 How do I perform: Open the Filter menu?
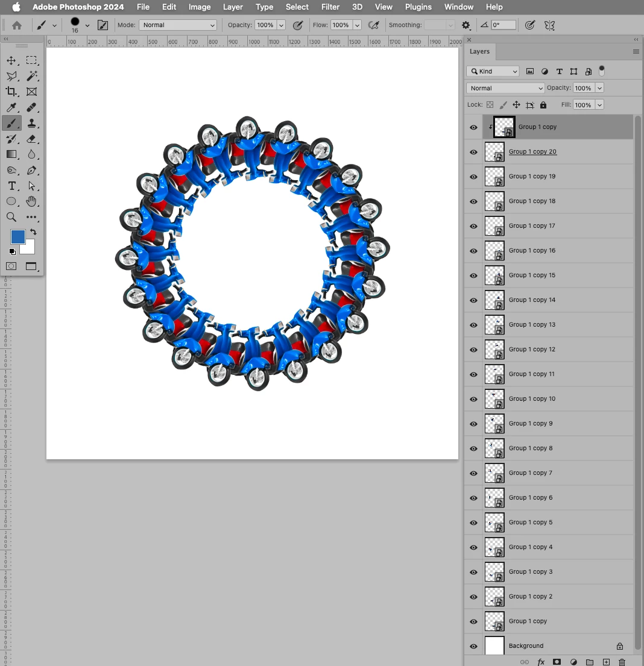click(330, 7)
